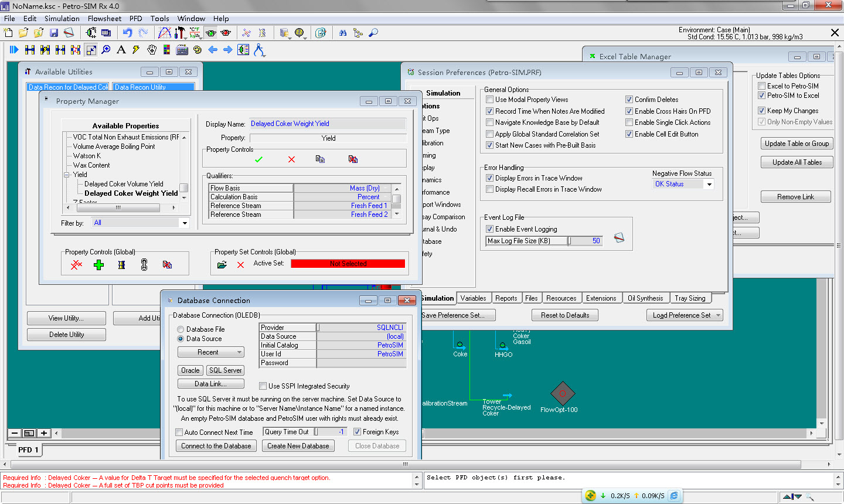Click the red X in Property Controls
844x504 pixels.
[x=291, y=159]
